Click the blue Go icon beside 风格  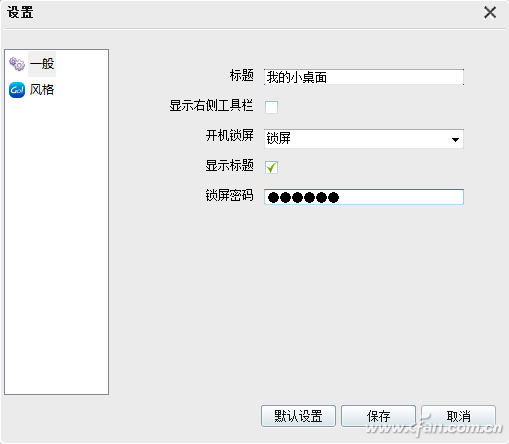click(x=17, y=90)
